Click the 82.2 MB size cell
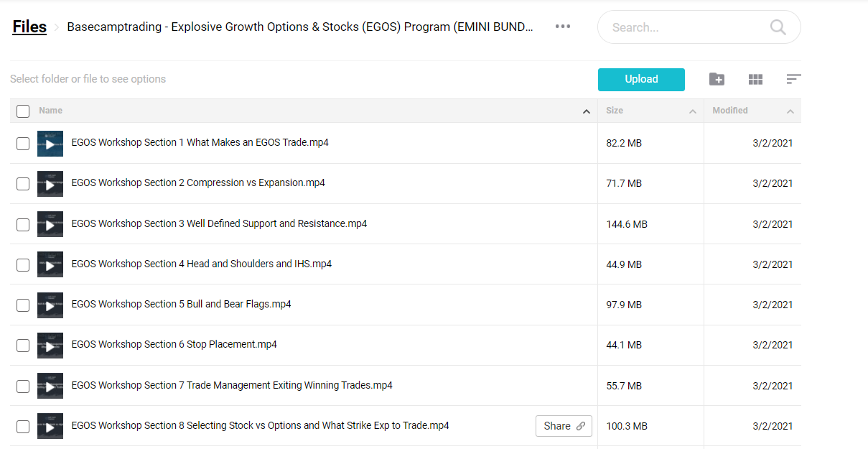The height and width of the screenshot is (449, 868). click(x=624, y=143)
